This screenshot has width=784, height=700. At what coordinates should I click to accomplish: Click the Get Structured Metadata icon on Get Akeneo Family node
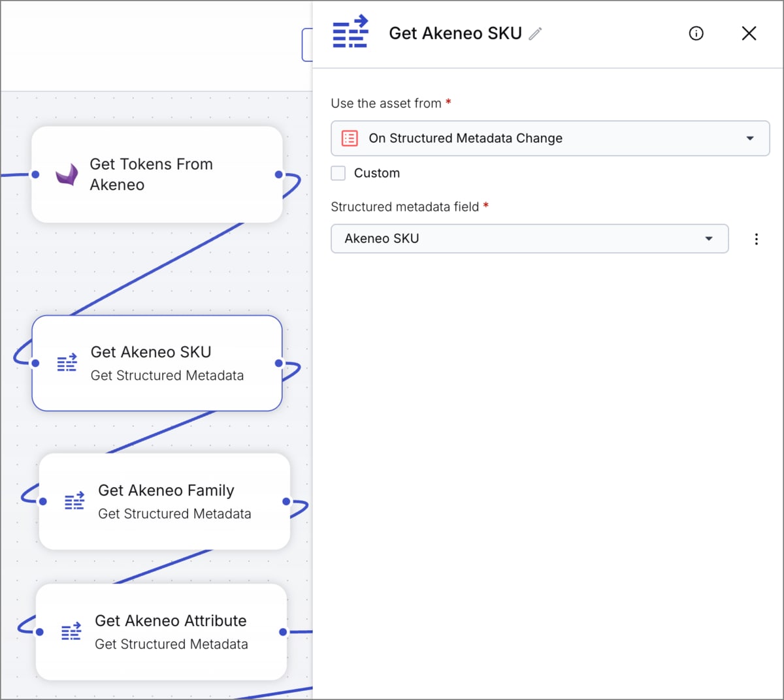point(74,501)
